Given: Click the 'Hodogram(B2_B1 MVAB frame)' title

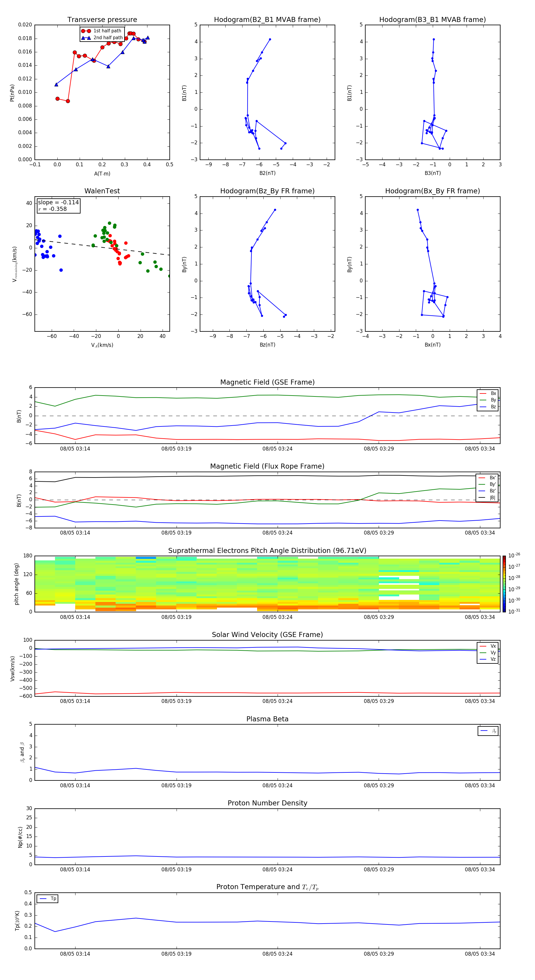Looking at the screenshot, I should [x=267, y=20].
